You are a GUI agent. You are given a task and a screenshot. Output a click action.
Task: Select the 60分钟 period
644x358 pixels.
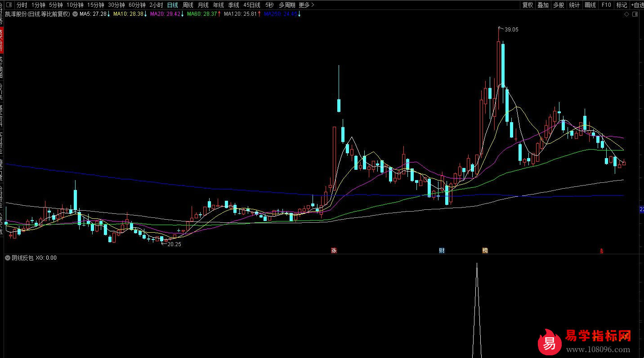(x=137, y=5)
